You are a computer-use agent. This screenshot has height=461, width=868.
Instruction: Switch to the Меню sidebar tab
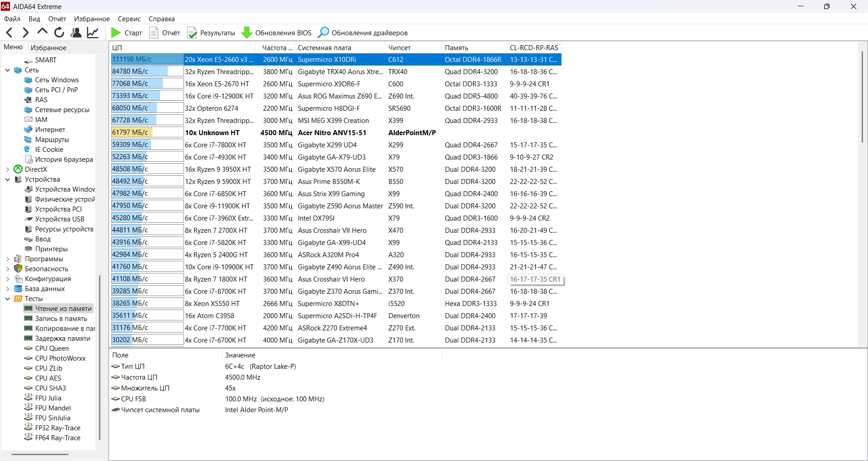(13, 47)
